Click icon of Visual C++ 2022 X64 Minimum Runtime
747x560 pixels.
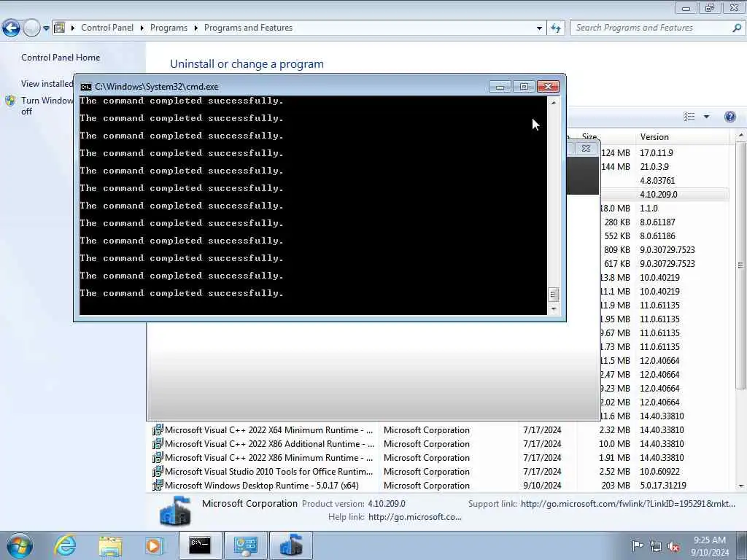[x=158, y=430]
